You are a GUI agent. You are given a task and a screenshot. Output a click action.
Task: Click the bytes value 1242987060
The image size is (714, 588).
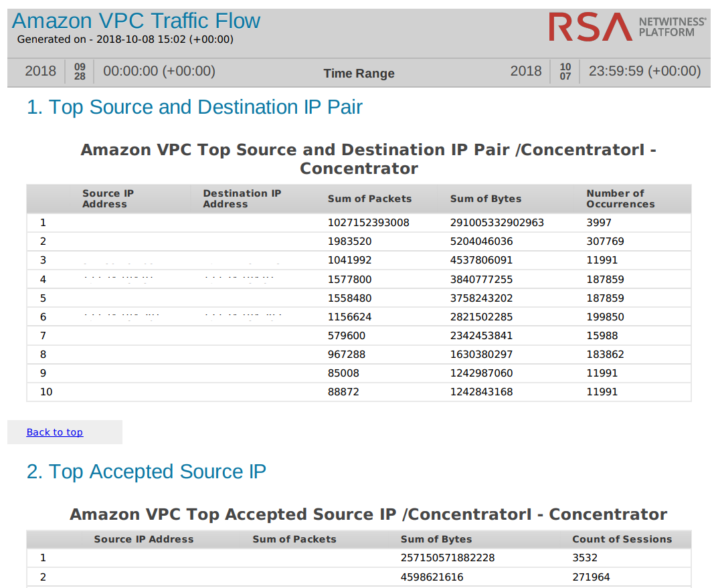tap(481, 373)
